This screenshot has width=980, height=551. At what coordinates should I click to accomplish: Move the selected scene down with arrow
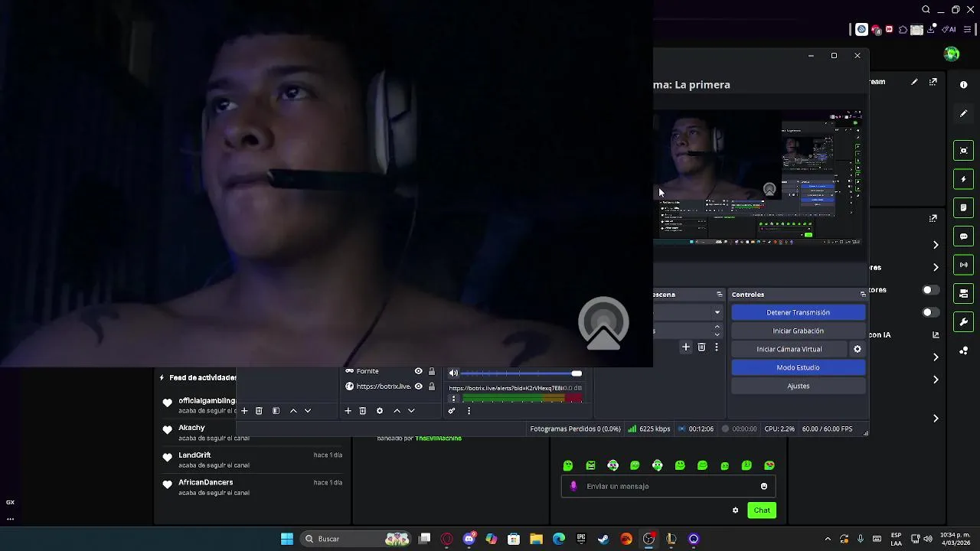tap(308, 411)
